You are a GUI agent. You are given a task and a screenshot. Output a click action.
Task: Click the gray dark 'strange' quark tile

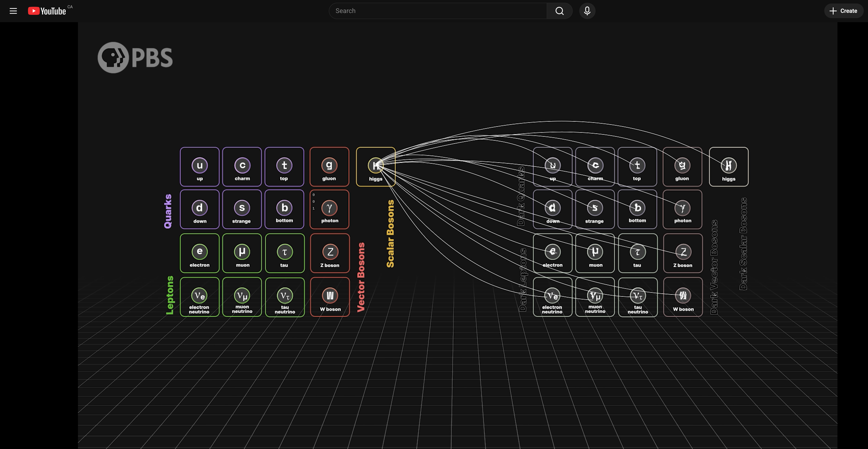595,209
